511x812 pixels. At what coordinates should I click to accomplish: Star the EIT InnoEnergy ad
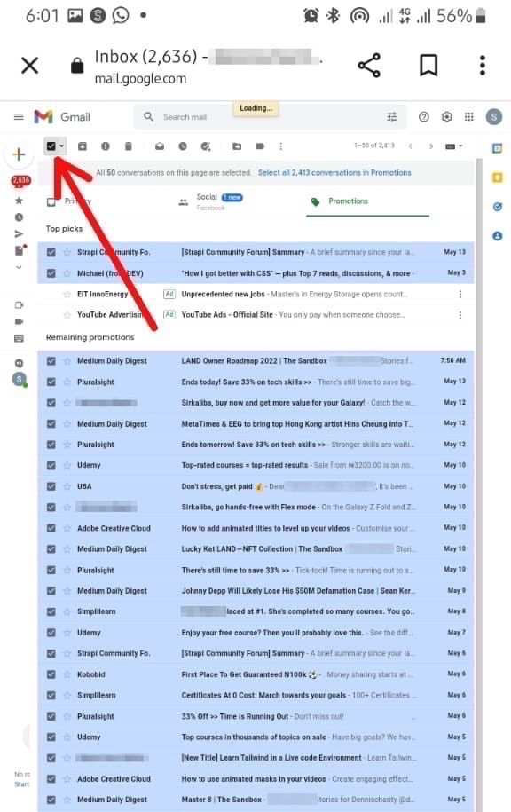[67, 294]
